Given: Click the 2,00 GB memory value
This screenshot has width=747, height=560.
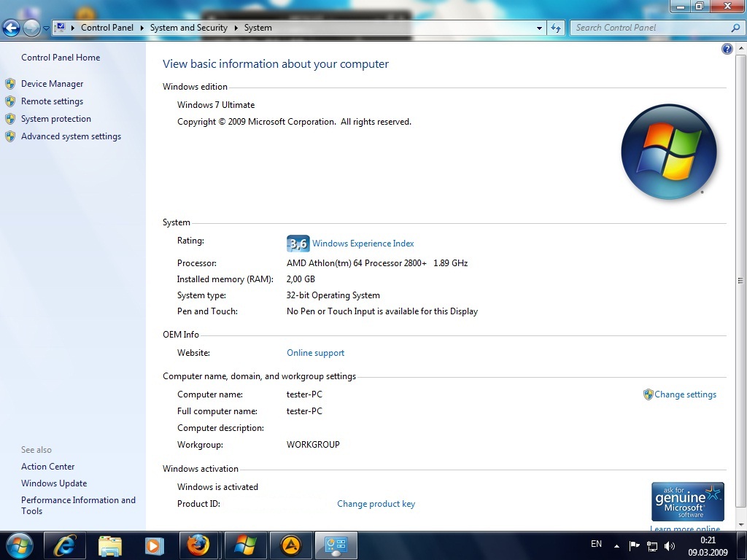Looking at the screenshot, I should pos(301,279).
